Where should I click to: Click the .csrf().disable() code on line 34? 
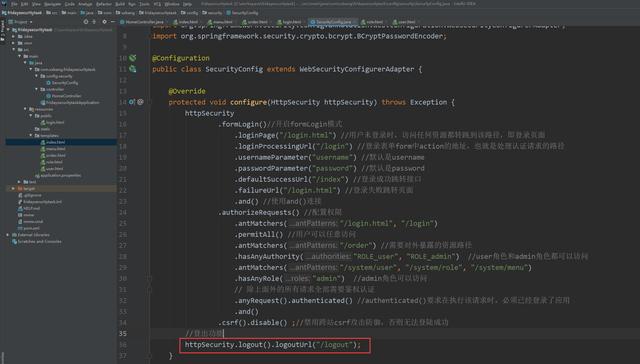click(253, 322)
